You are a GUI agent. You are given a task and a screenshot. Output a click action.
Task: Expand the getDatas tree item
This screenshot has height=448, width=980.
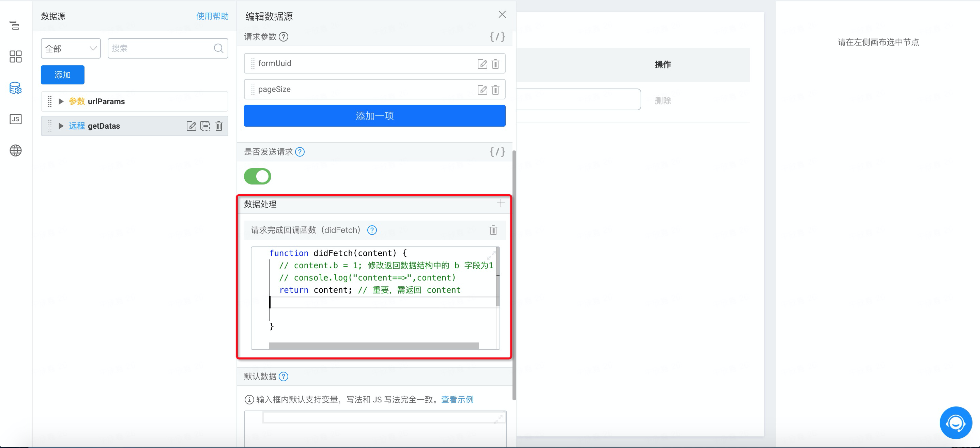pos(61,126)
